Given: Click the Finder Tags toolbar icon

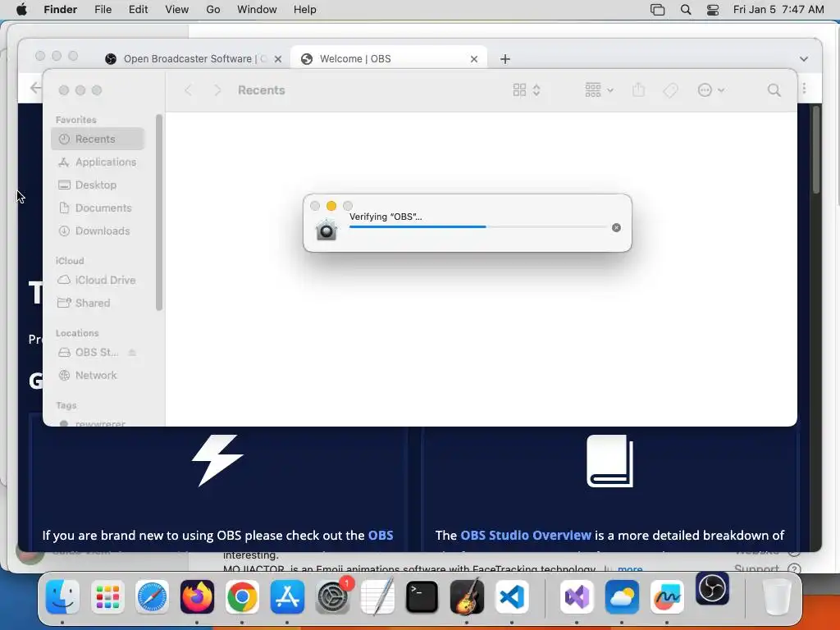Looking at the screenshot, I should [x=671, y=90].
